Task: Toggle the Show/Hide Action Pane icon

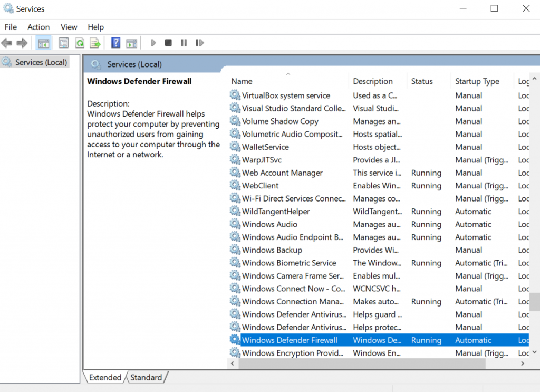Action: click(x=131, y=43)
